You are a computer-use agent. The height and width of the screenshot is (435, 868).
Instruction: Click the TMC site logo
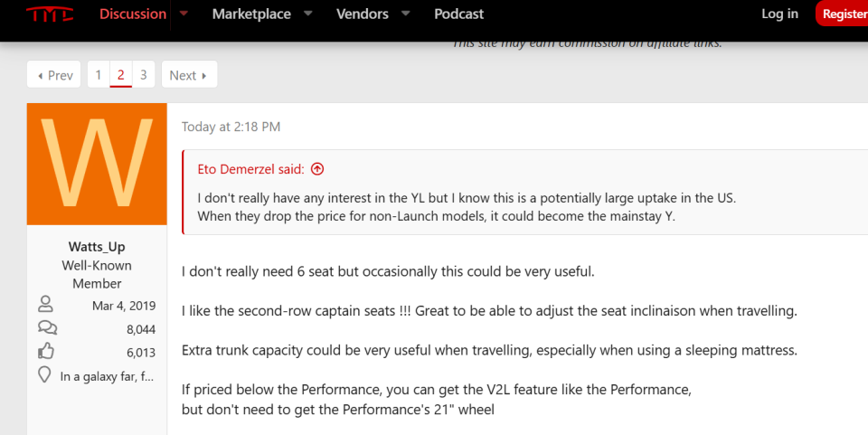[x=50, y=14]
